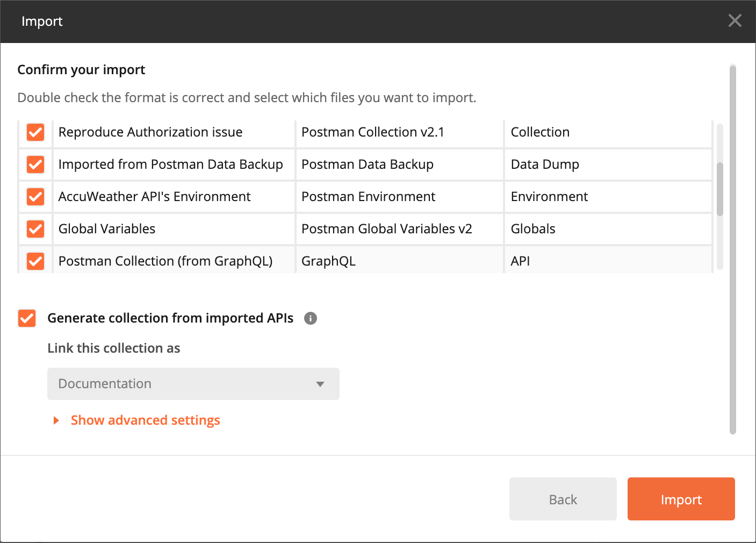Close the Import dialog with X icon
Image resolution: width=756 pixels, height=543 pixels.
(735, 21)
